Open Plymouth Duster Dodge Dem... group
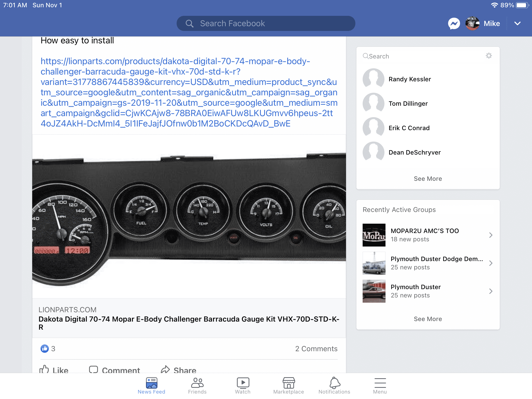 (437, 259)
